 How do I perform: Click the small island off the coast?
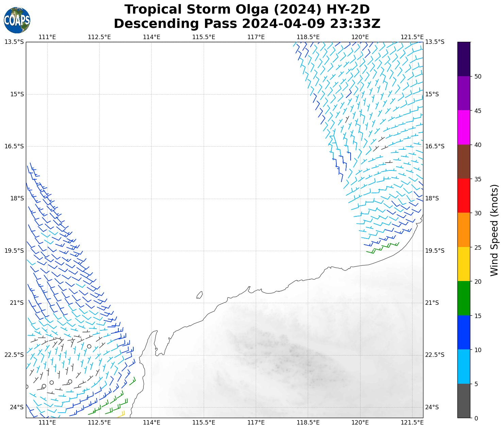pos(200,295)
